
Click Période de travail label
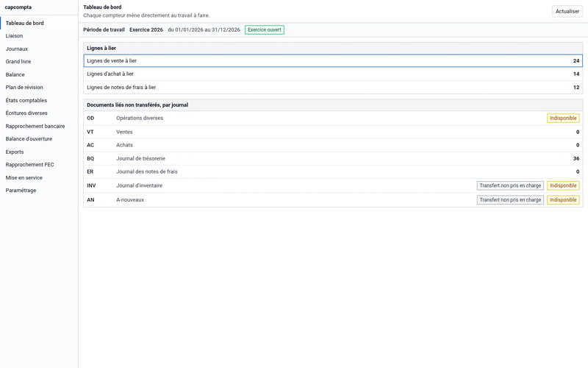pos(104,29)
